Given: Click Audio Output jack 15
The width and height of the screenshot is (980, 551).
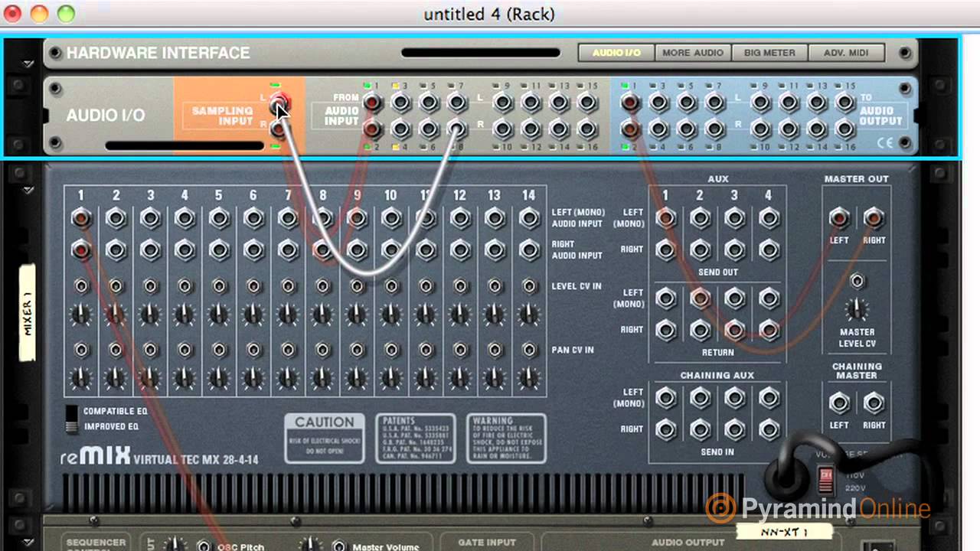Looking at the screenshot, I should 844,103.
